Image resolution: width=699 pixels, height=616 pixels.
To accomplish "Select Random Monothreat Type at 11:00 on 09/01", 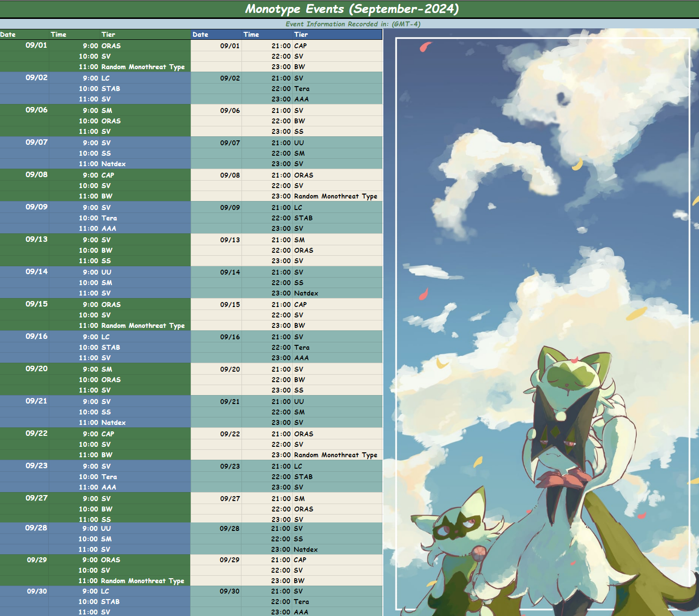I will point(143,67).
